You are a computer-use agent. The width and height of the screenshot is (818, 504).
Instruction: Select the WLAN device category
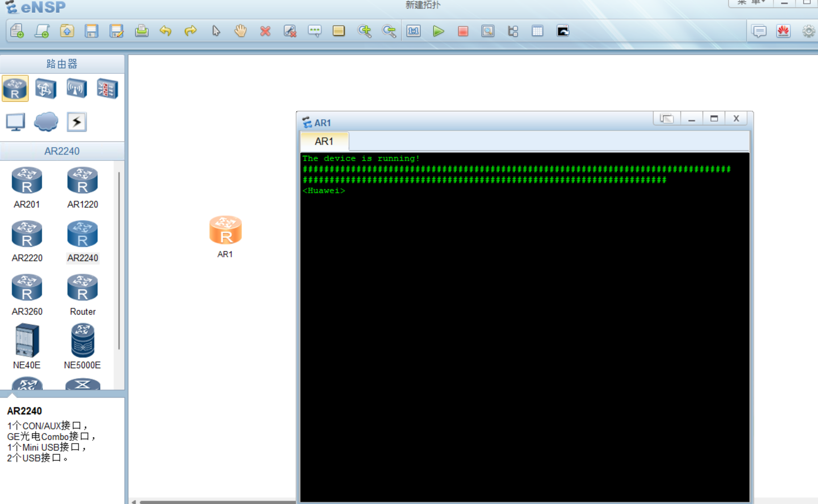point(76,88)
